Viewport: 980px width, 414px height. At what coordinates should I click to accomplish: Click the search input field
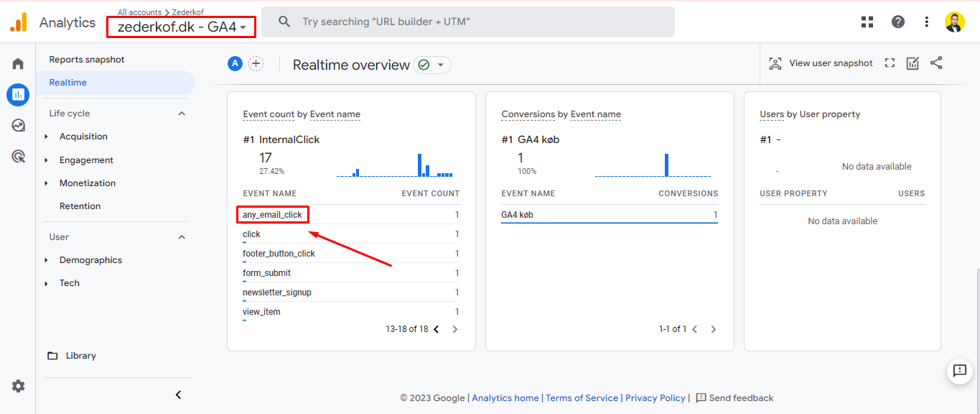467,22
